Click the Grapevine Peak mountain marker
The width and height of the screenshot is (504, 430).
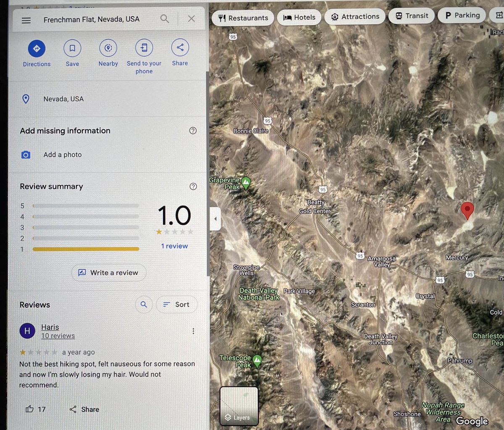[246, 183]
